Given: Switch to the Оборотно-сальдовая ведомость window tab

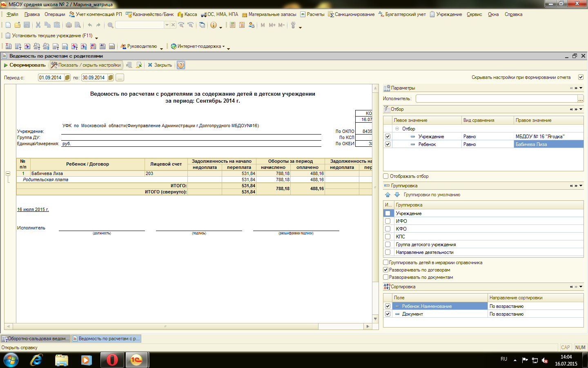Looking at the screenshot, I should click(x=36, y=339).
